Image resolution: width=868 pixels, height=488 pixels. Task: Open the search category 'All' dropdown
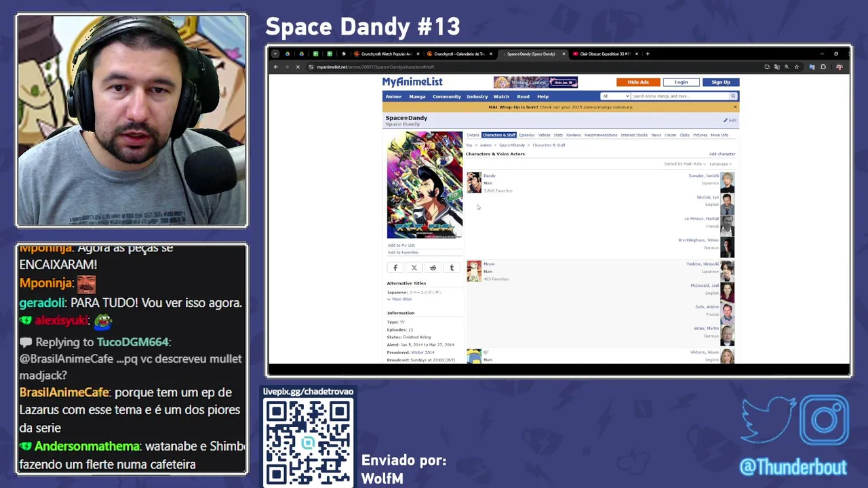coord(616,96)
